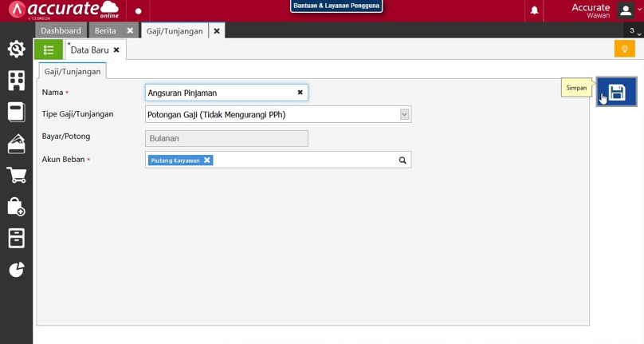Open the cash and bank wallet icon

[17, 144]
